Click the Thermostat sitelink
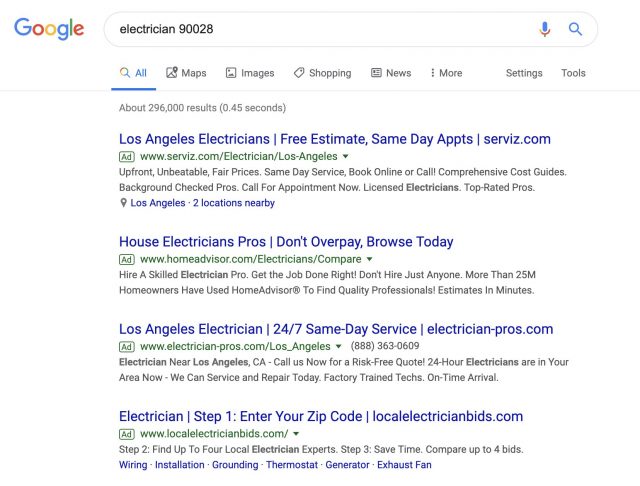The height and width of the screenshot is (486, 640). pyautogui.click(x=292, y=465)
